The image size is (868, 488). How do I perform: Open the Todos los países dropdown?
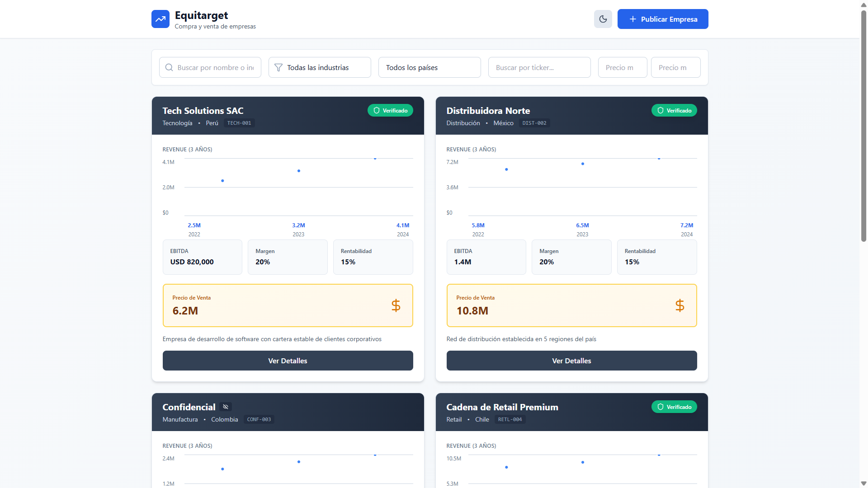pos(429,67)
